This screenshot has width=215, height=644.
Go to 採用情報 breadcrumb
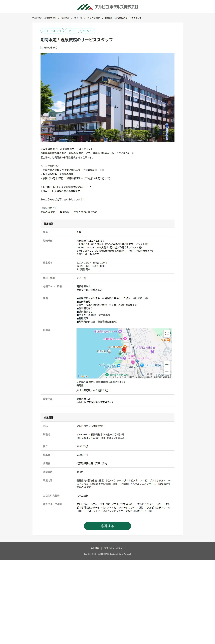[65, 18]
